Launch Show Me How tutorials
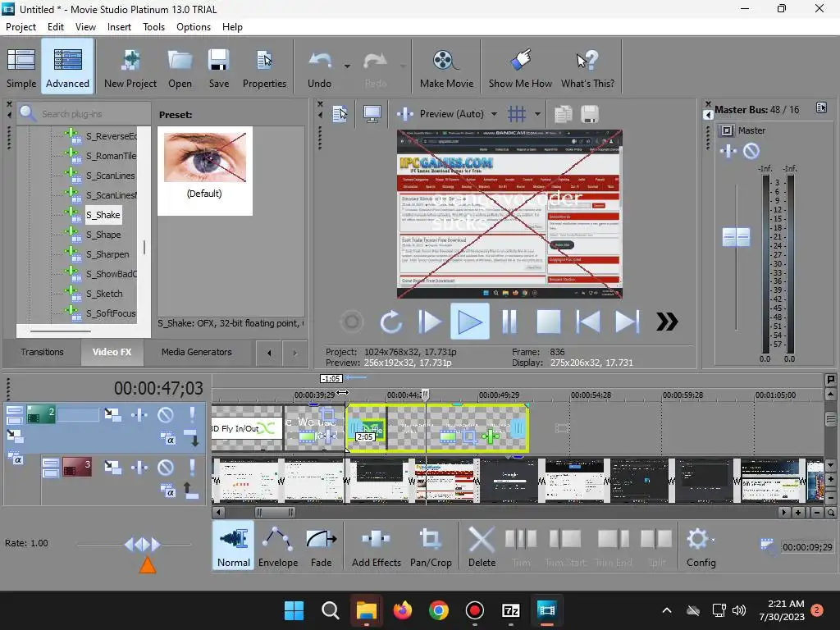Screen dimensions: 840x630 pos(519,67)
